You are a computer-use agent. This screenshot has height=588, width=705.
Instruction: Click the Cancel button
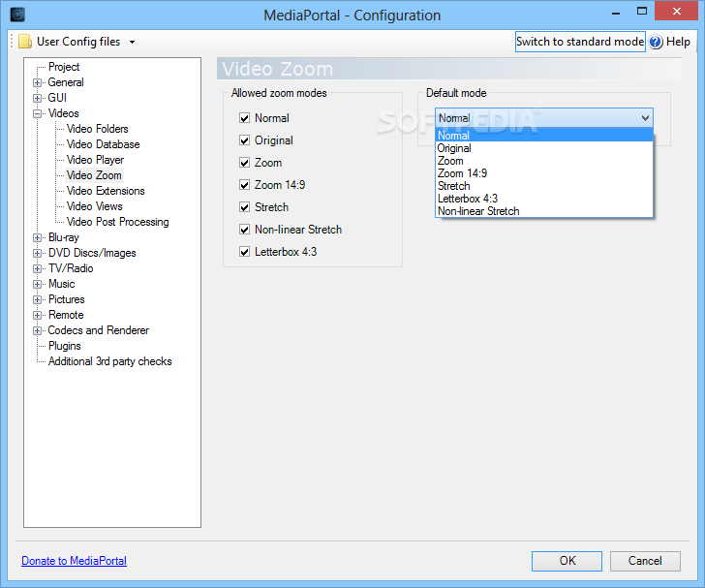[x=645, y=561]
